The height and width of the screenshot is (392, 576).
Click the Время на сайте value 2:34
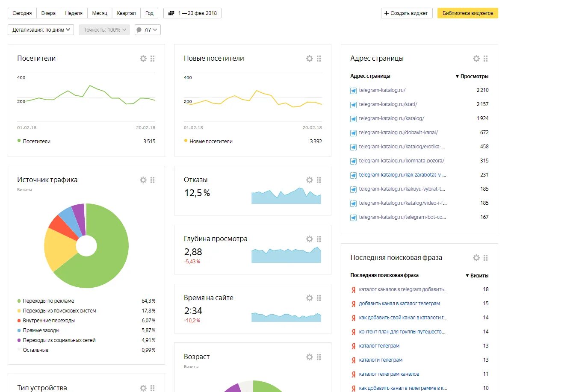193,311
